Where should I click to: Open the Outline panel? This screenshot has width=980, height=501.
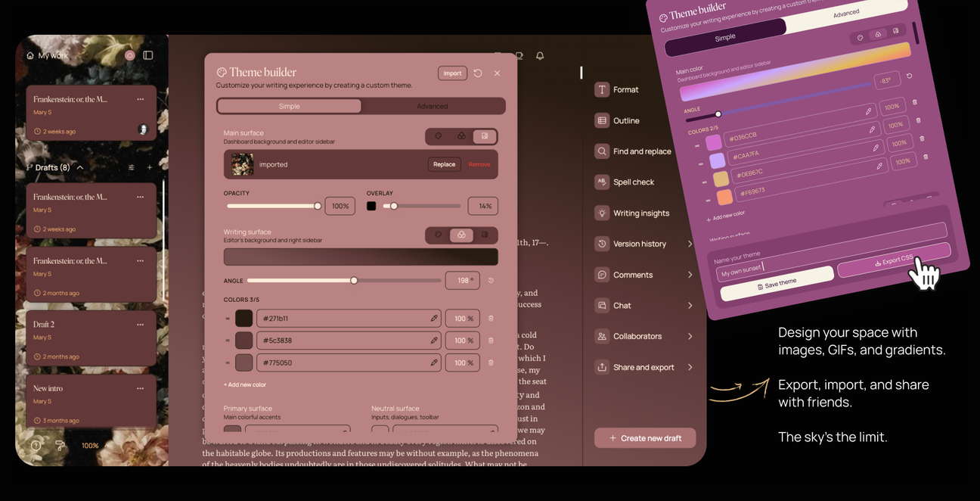point(618,120)
